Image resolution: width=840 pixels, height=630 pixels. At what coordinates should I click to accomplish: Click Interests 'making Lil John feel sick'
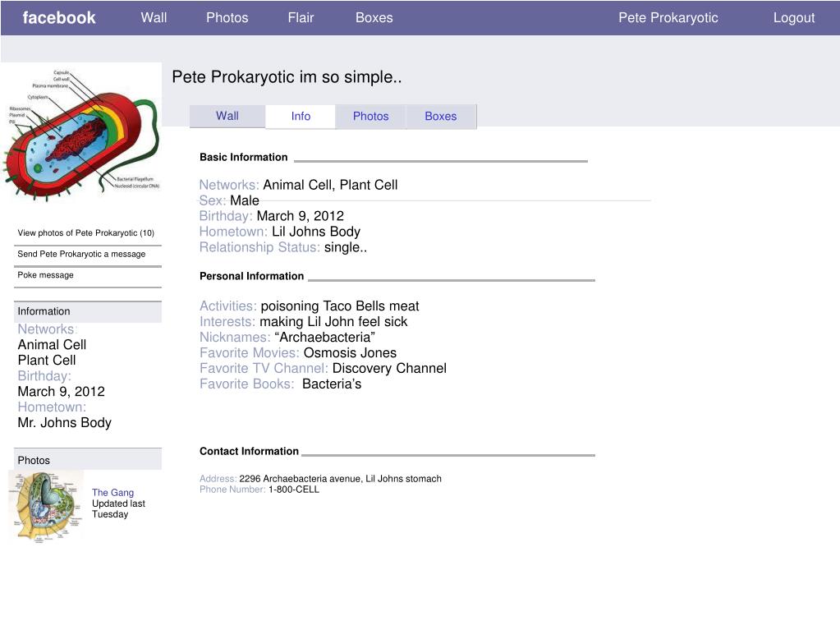pos(333,321)
